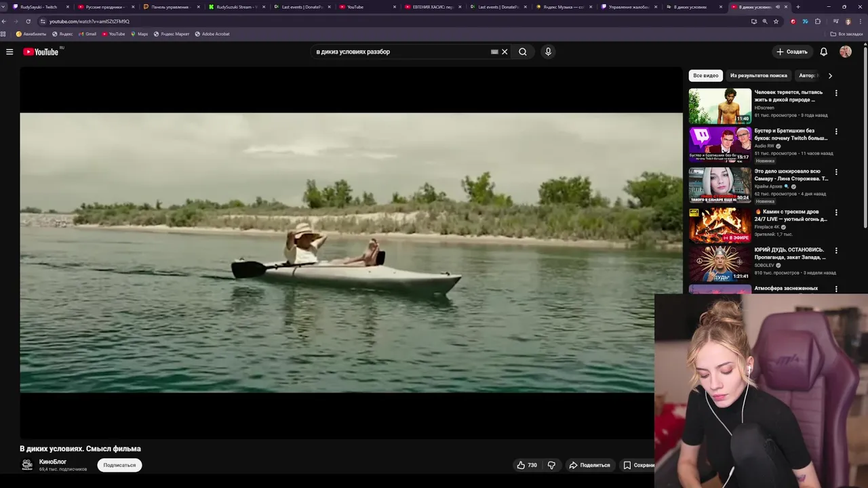Image resolution: width=868 pixels, height=488 pixels.
Task: Open the zoom magnifier icon in address bar
Action: click(764, 21)
